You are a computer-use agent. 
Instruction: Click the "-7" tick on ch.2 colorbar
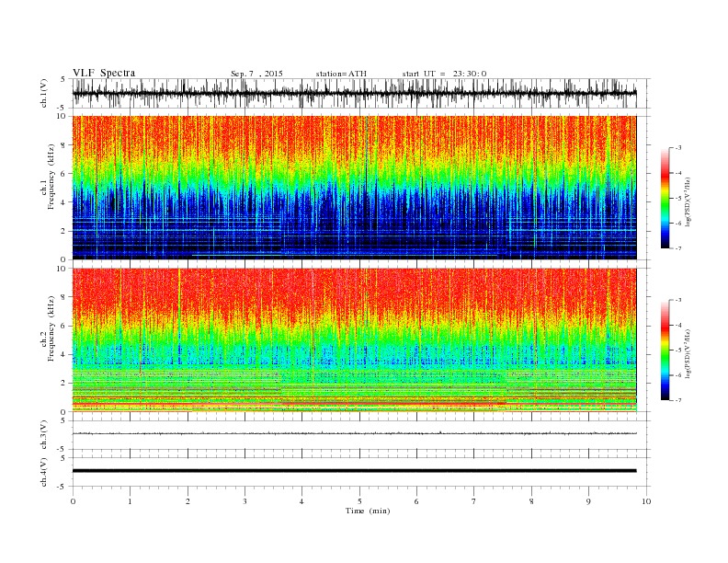pyautogui.click(x=678, y=400)
